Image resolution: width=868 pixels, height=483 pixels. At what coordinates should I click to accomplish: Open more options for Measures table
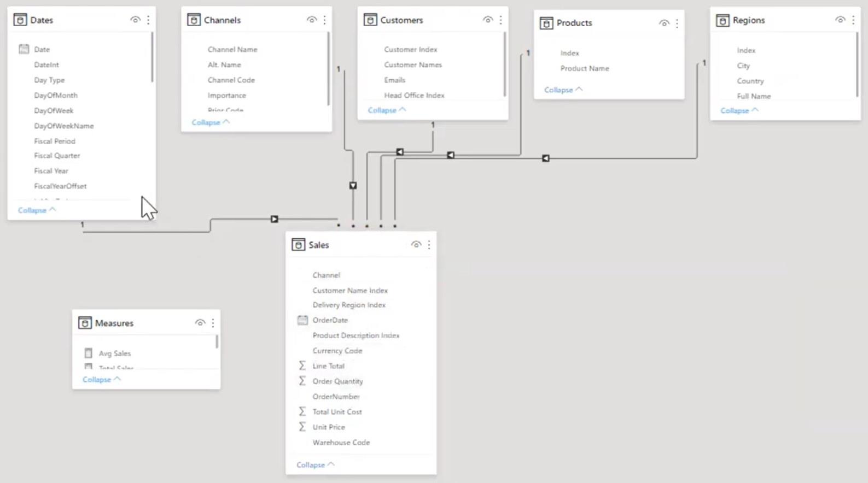[x=213, y=323]
